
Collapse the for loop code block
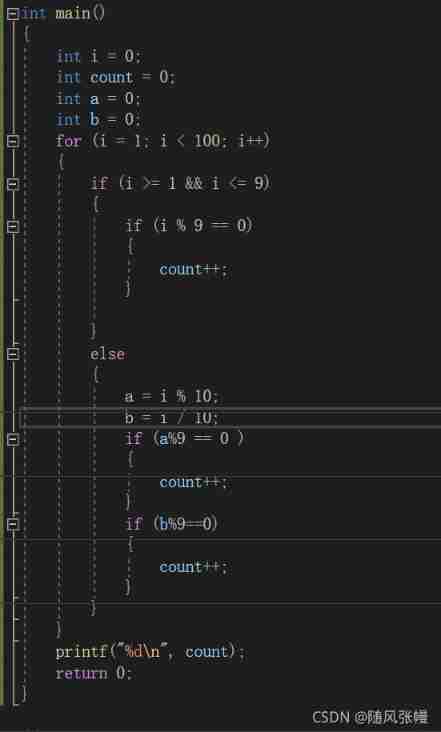point(13,141)
